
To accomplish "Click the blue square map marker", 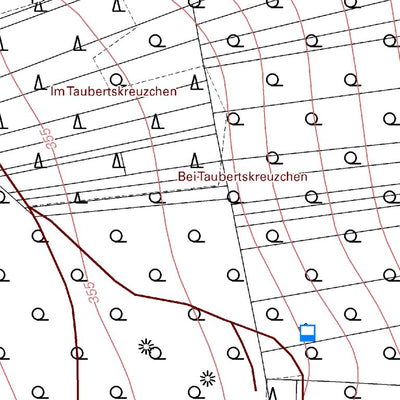I will coord(307,333).
